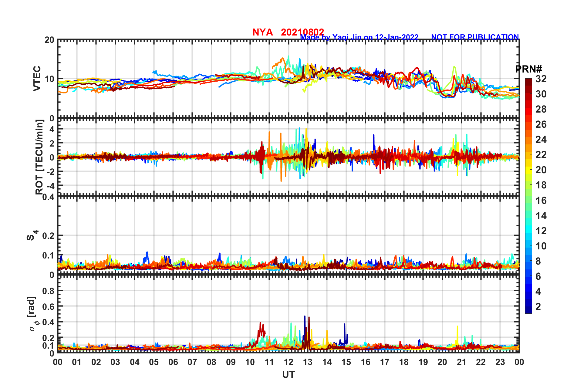
Task: Click the S4 y-axis label
Action: [32, 235]
